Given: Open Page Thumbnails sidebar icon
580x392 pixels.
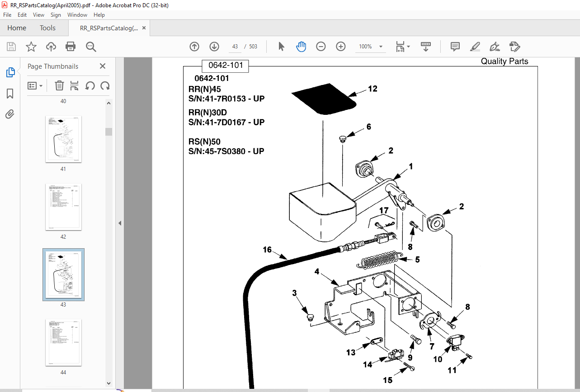Looking at the screenshot, I should (10, 72).
